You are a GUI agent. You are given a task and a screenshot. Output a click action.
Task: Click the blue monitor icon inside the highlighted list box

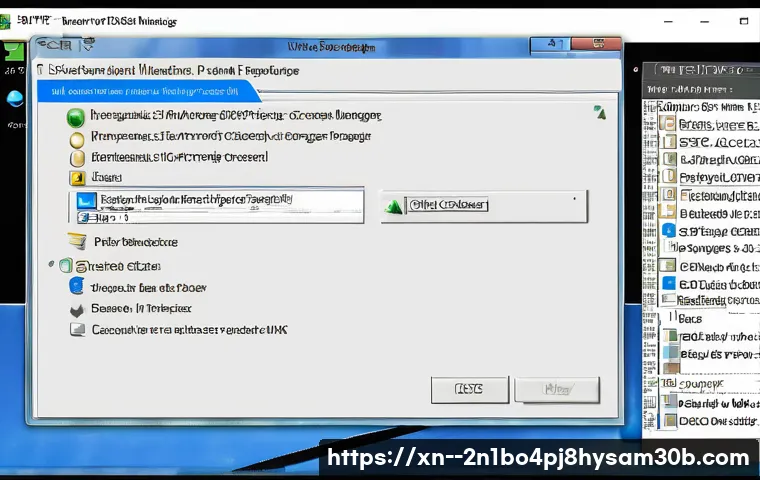87,201
